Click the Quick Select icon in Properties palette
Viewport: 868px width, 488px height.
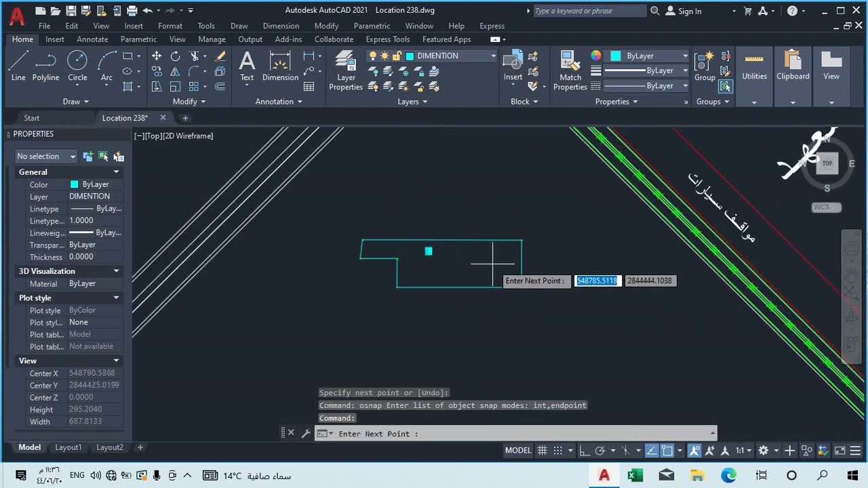click(119, 157)
